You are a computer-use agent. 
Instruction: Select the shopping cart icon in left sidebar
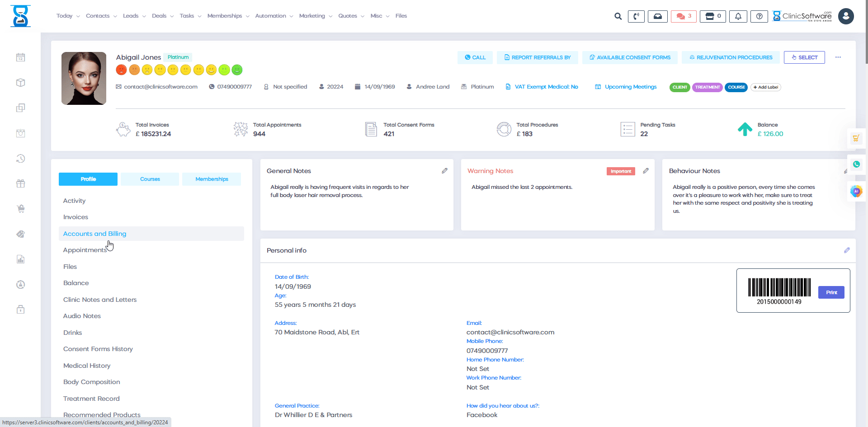click(x=20, y=208)
